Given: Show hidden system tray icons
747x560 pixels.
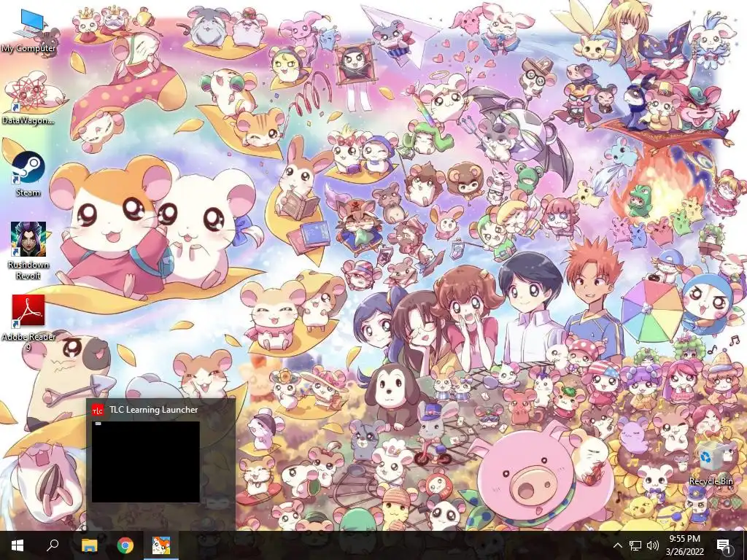Looking at the screenshot, I should pyautogui.click(x=617, y=545).
